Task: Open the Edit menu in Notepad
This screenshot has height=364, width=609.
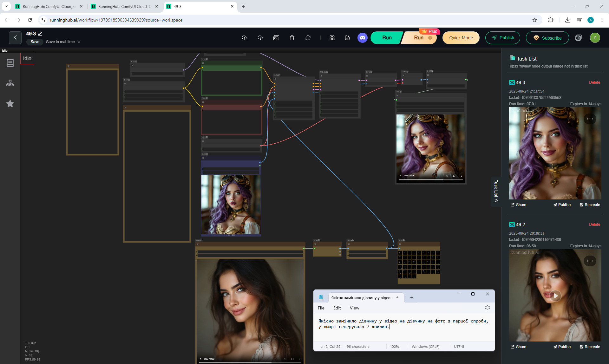Action: (337, 308)
